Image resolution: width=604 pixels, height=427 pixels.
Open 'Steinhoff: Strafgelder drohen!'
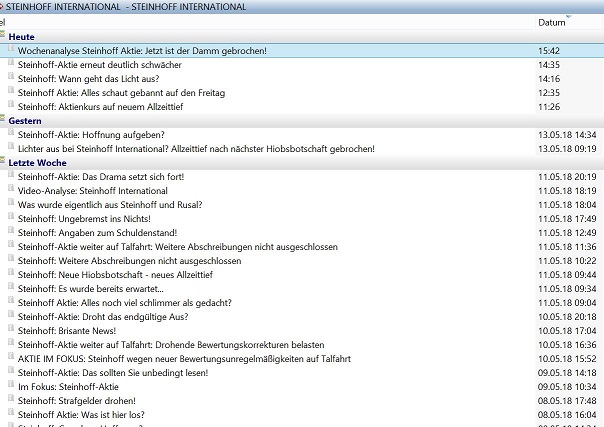(77, 401)
